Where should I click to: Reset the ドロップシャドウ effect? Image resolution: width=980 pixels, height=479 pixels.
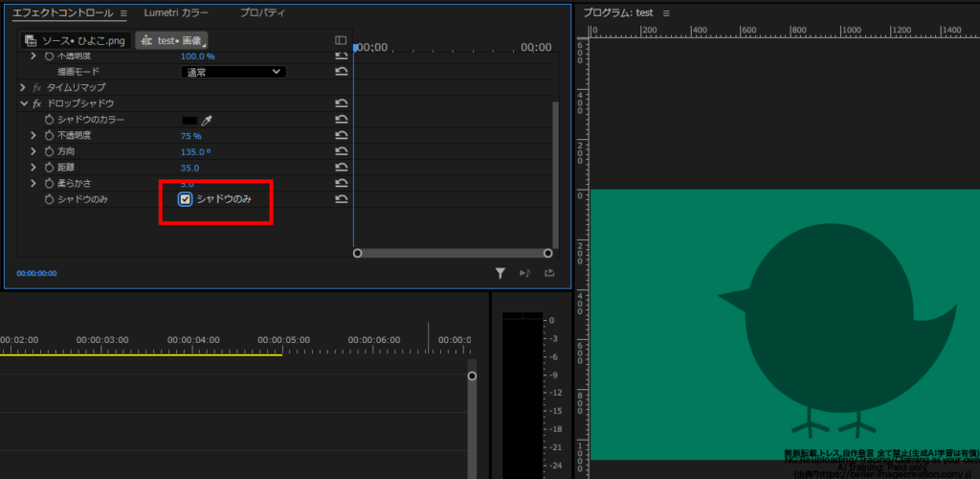coord(342,103)
